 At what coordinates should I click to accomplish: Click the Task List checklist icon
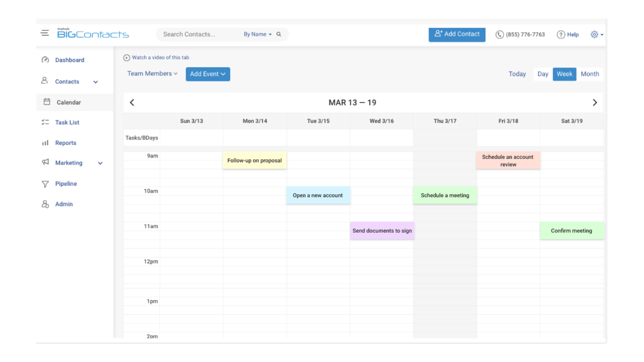45,122
